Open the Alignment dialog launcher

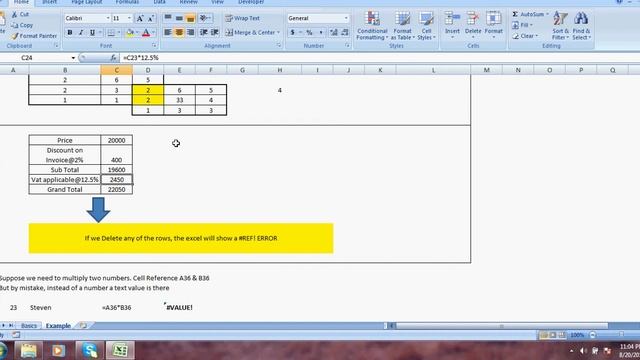(x=279, y=46)
